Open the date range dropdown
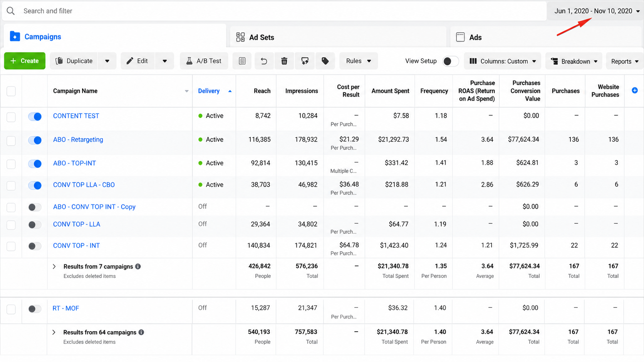 (597, 11)
